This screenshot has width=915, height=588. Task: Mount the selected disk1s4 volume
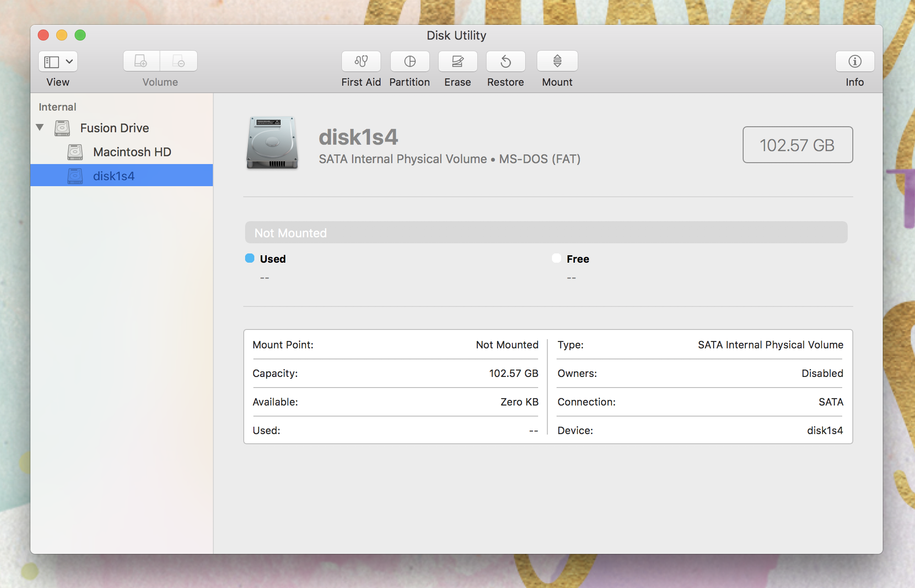pyautogui.click(x=557, y=61)
